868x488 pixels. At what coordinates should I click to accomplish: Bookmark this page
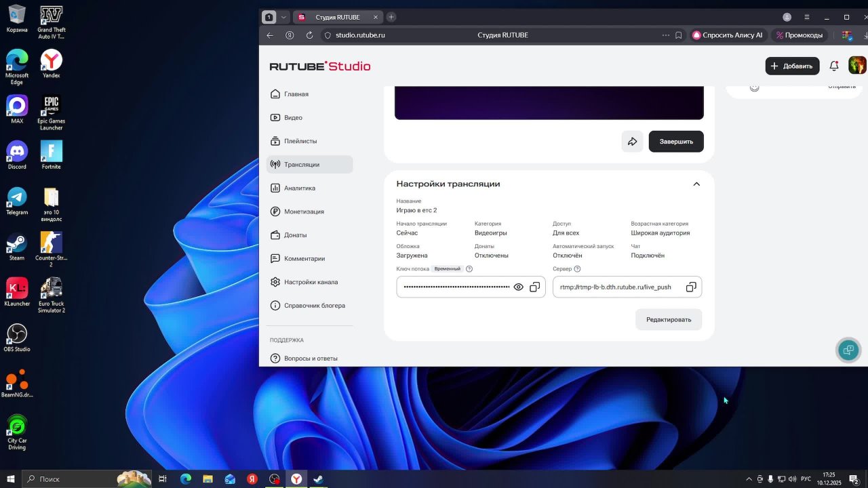(679, 35)
